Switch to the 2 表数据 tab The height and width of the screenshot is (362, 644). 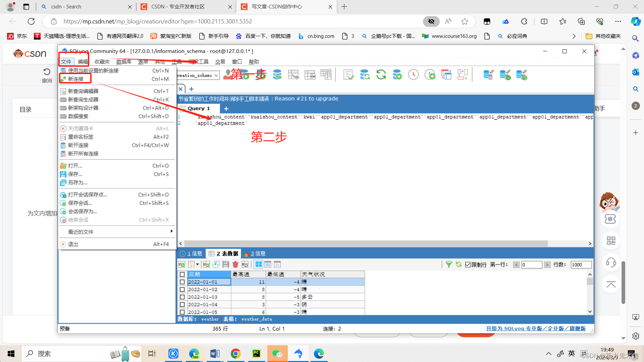pos(223,254)
